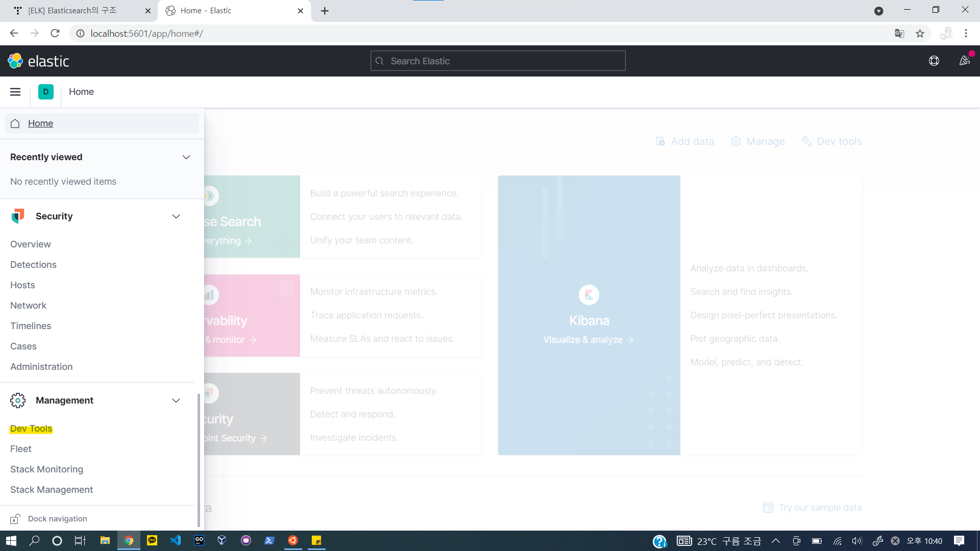Click the green D space avatar
This screenshot has height=551, width=980.
46,92
